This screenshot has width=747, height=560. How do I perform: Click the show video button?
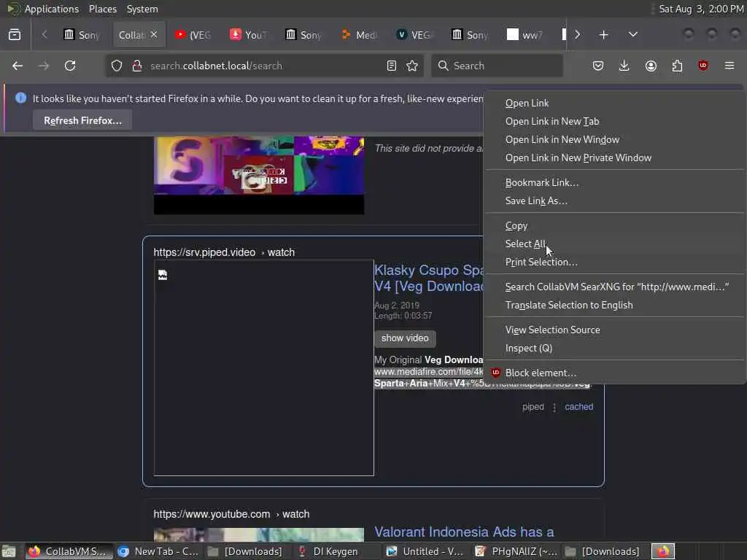(405, 338)
